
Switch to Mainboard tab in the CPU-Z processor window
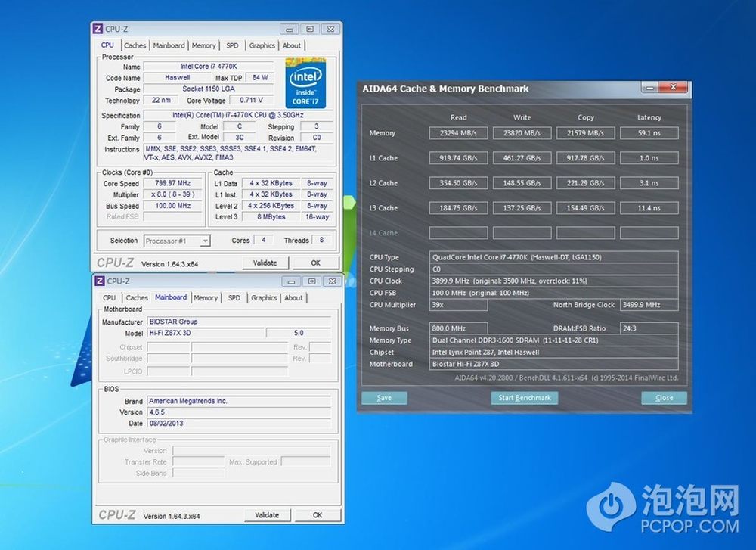[169, 45]
